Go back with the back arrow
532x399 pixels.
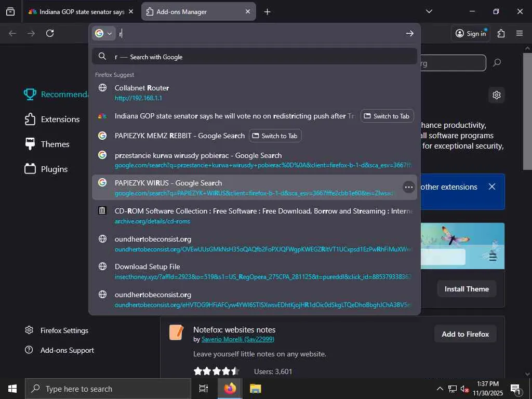[x=12, y=33]
